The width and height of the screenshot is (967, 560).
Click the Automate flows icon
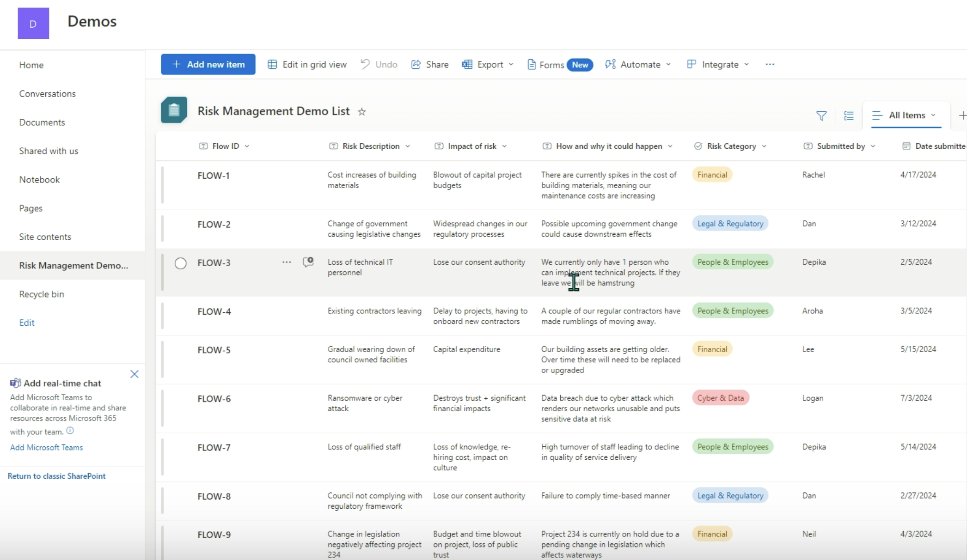pyautogui.click(x=610, y=64)
